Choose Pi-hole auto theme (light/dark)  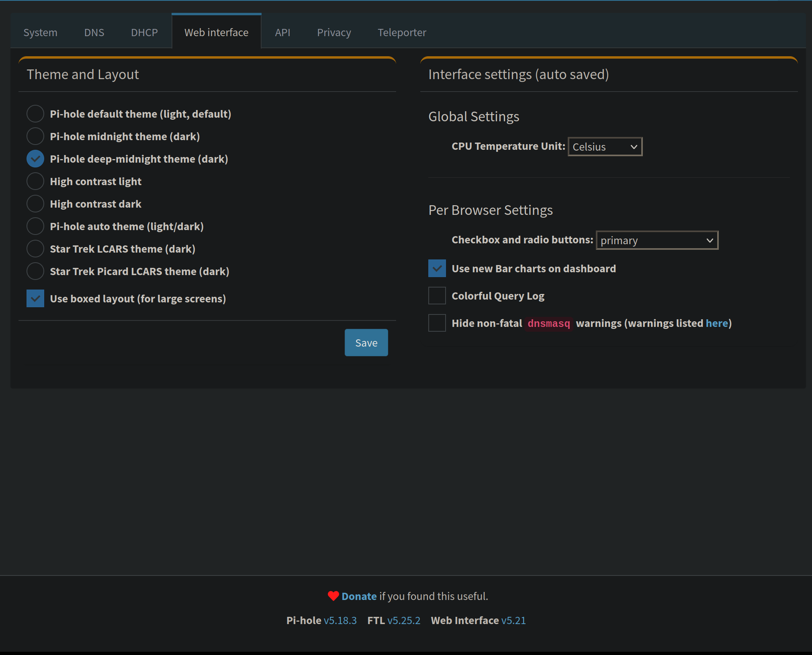pyautogui.click(x=35, y=226)
